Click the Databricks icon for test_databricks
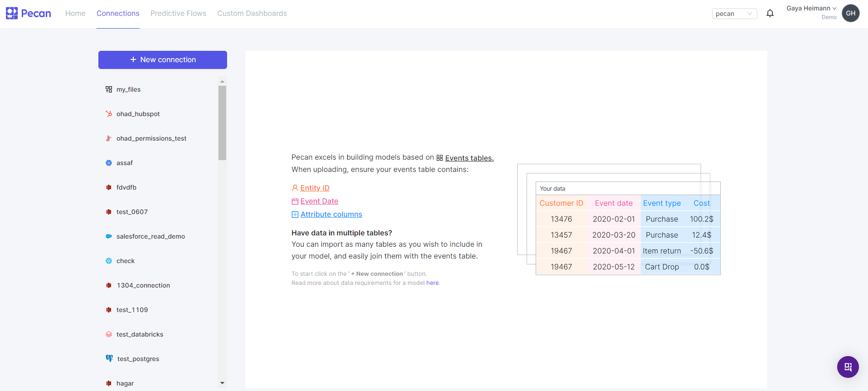 109,334
